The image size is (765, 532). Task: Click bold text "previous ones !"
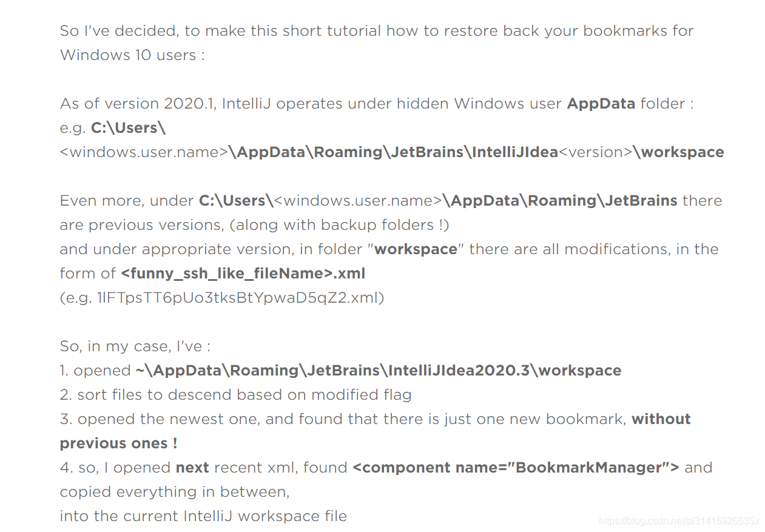(x=118, y=443)
